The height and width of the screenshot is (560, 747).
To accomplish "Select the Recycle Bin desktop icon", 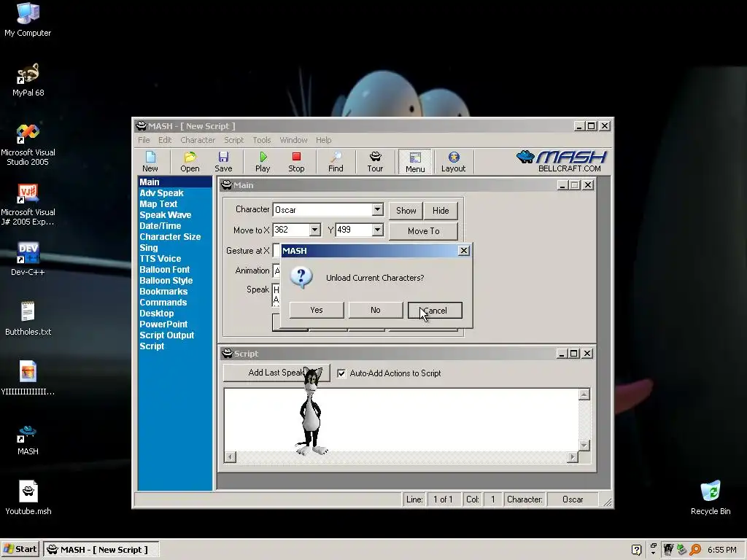I will (711, 498).
